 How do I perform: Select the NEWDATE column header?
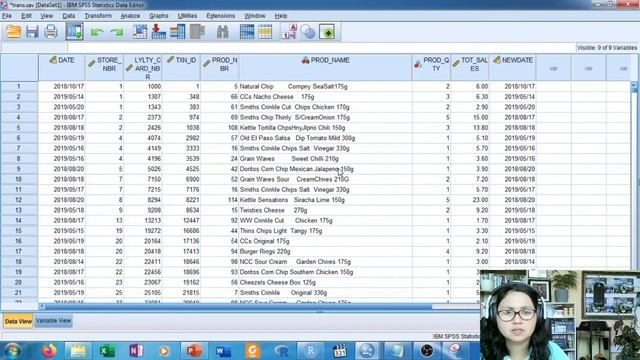pyautogui.click(x=513, y=67)
